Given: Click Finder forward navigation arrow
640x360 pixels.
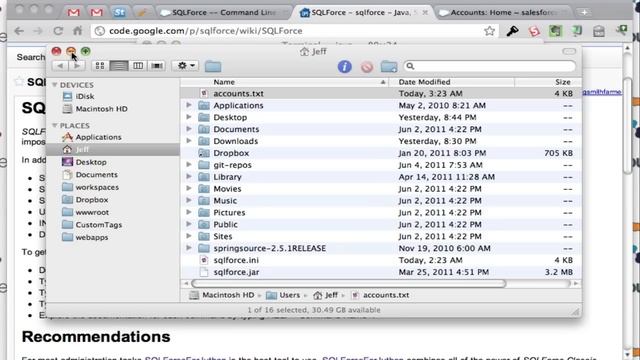Looking at the screenshot, I should pyautogui.click(x=76, y=66).
